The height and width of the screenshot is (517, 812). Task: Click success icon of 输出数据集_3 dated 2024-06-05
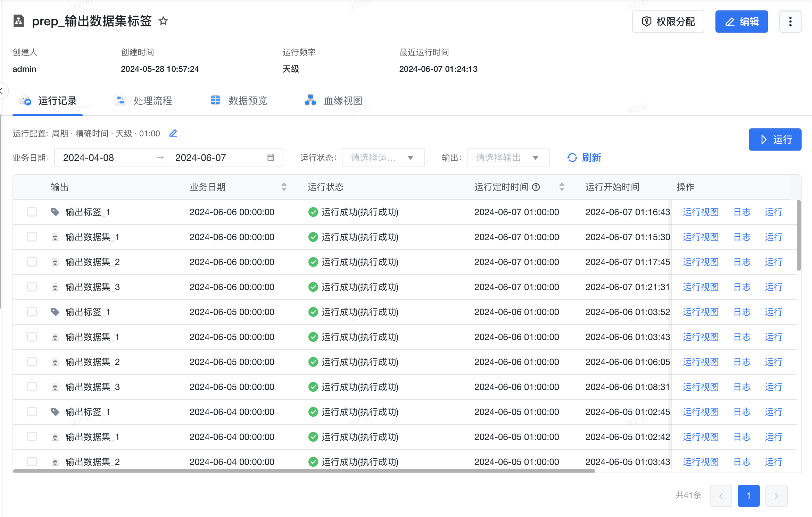click(313, 387)
